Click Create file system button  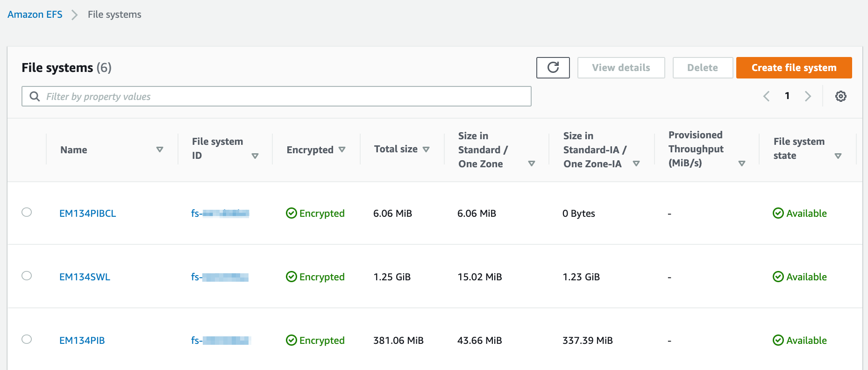click(794, 68)
